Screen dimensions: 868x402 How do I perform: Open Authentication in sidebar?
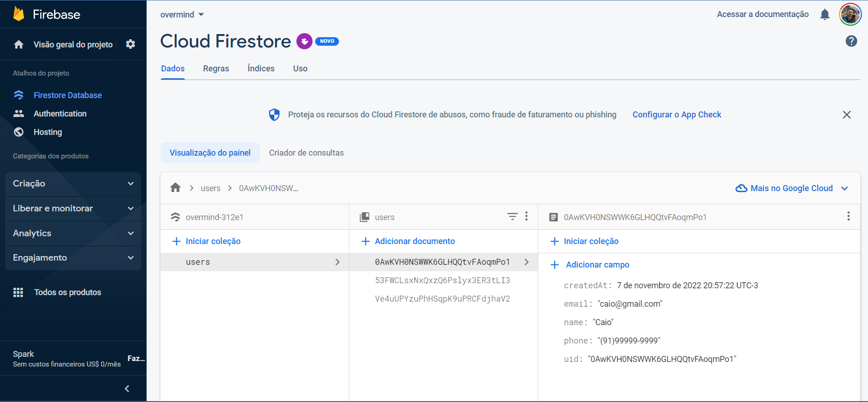[x=60, y=114]
